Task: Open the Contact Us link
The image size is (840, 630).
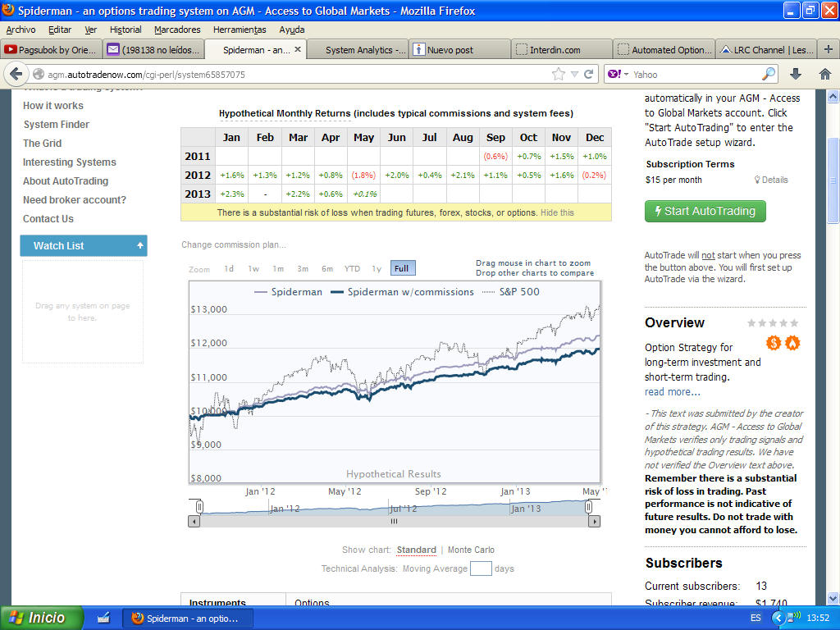Action: (48, 218)
